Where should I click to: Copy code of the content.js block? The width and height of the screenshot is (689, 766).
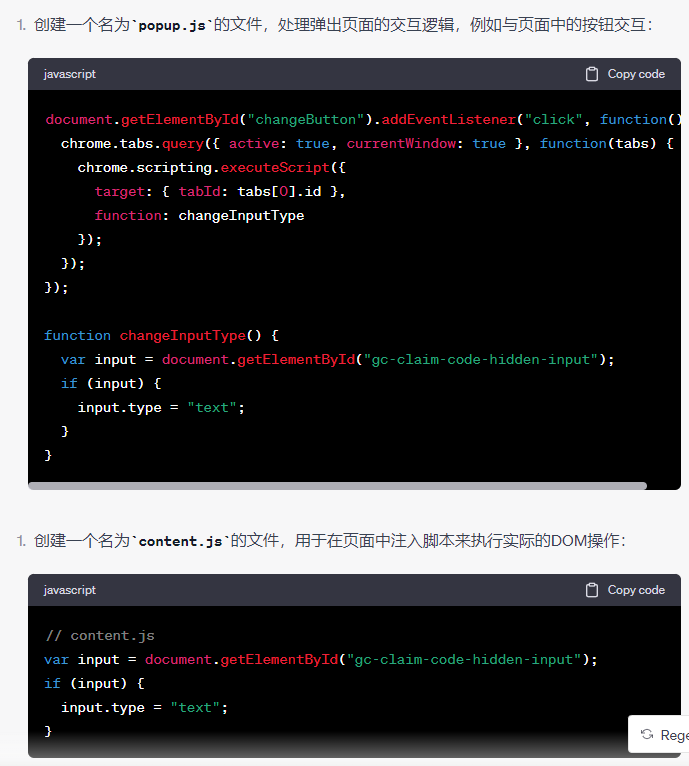point(625,590)
